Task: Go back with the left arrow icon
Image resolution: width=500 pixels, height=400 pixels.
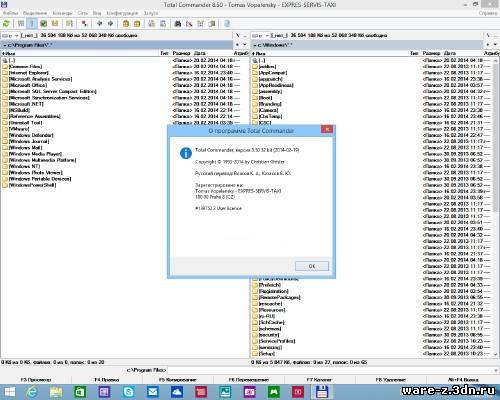Action: tap(99, 23)
